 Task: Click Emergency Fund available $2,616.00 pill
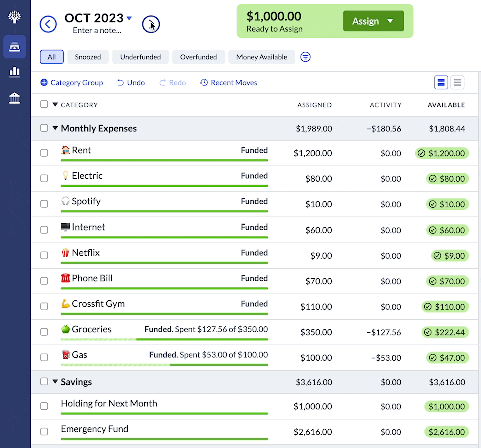(446, 432)
